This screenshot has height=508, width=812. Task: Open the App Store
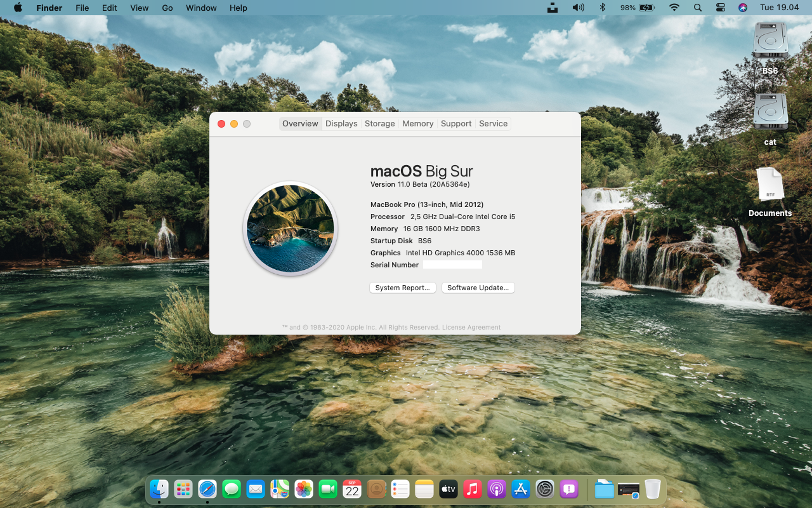[x=521, y=489]
